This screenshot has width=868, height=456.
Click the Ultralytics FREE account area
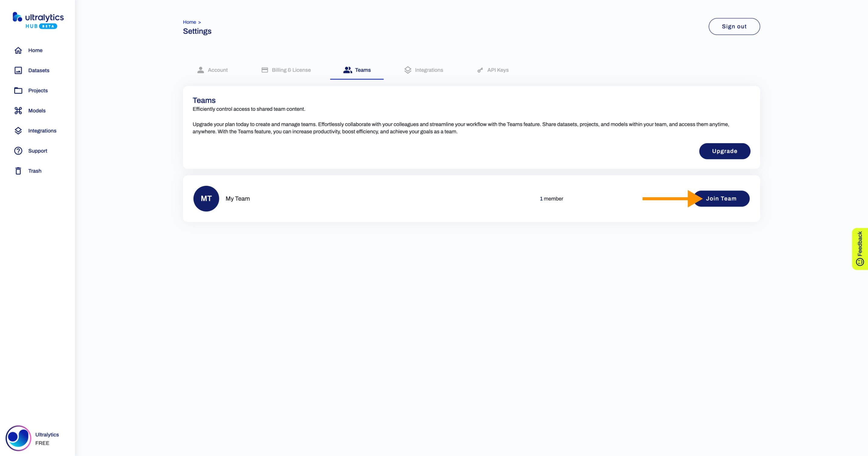point(37,438)
